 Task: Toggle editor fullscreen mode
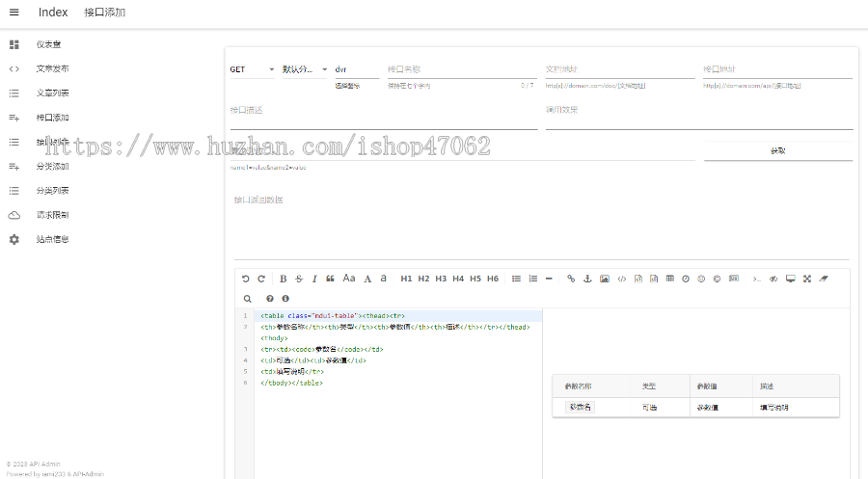(x=807, y=279)
